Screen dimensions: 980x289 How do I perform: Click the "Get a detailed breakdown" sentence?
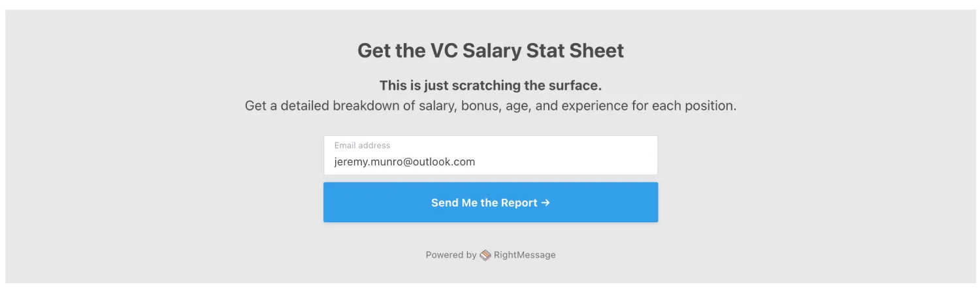490,105
